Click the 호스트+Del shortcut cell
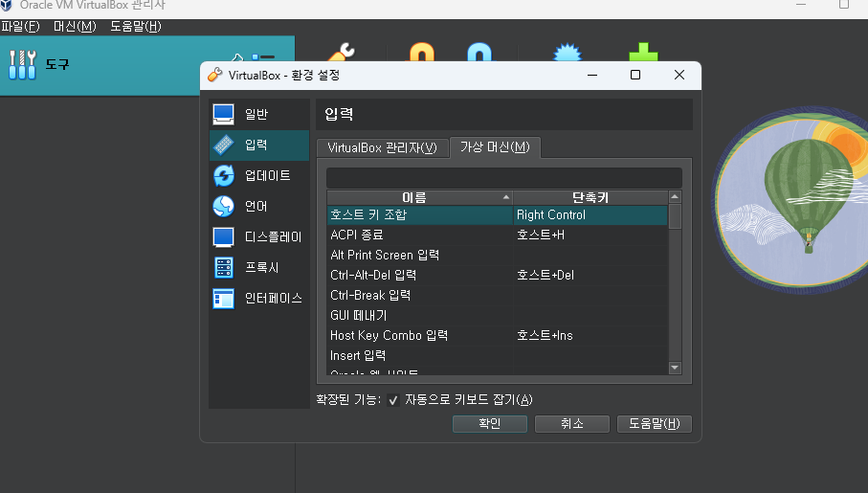 click(590, 276)
